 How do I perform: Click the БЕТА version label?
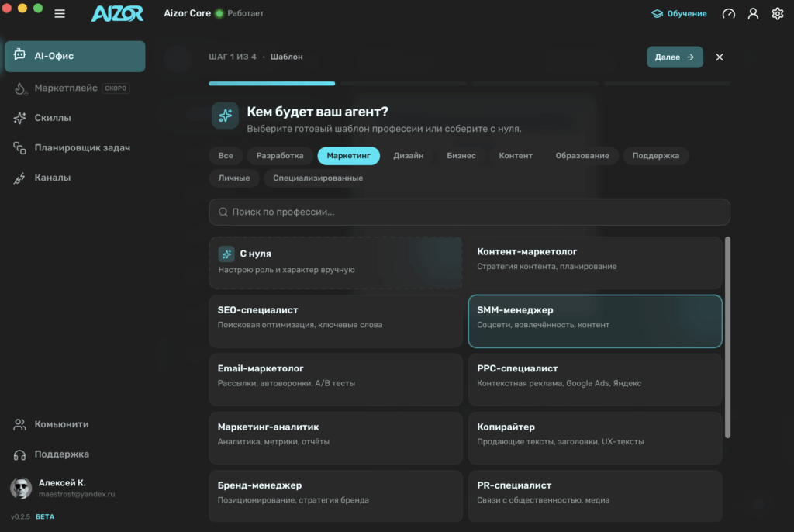[45, 516]
